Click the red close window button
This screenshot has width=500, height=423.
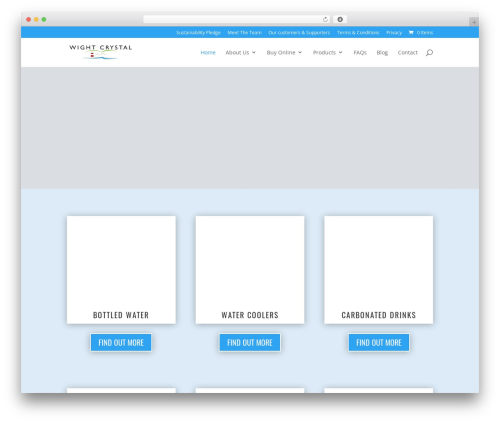[x=29, y=19]
